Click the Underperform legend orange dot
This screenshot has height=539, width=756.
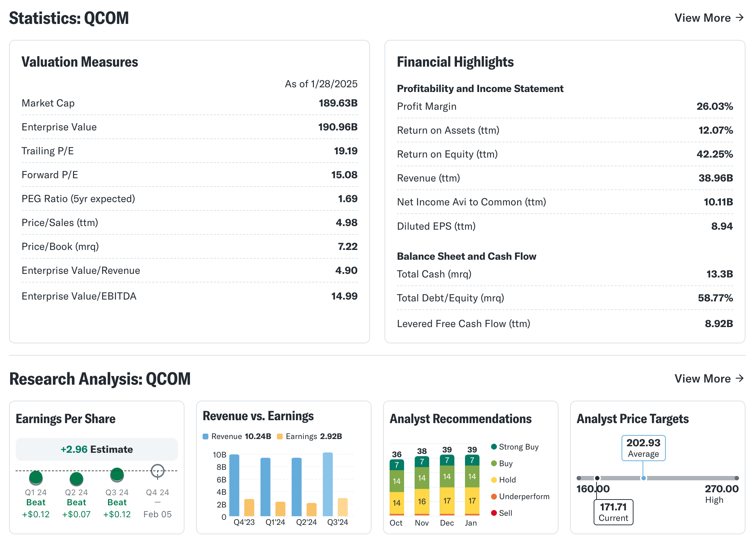pos(494,497)
